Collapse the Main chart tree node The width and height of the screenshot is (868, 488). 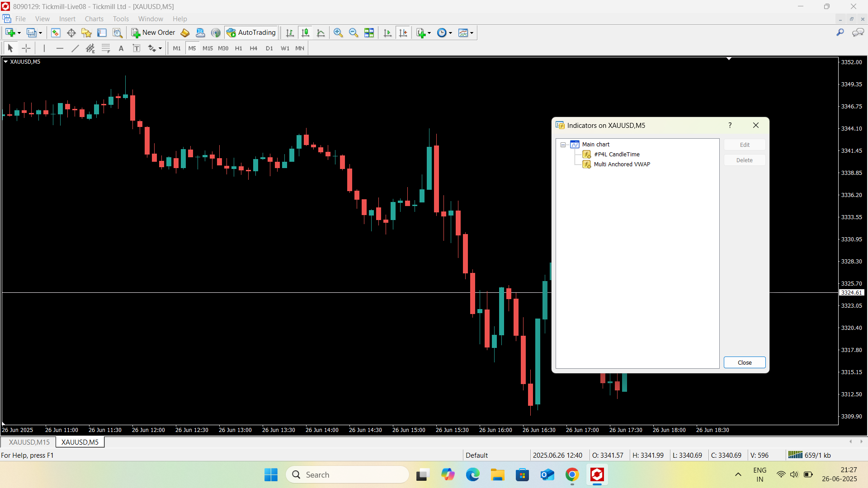(x=563, y=145)
